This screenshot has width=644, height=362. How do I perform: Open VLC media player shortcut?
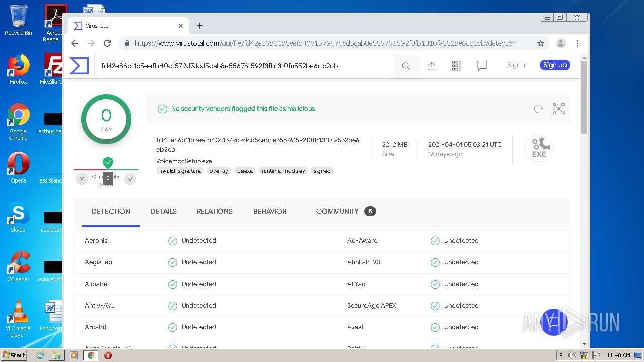18,318
